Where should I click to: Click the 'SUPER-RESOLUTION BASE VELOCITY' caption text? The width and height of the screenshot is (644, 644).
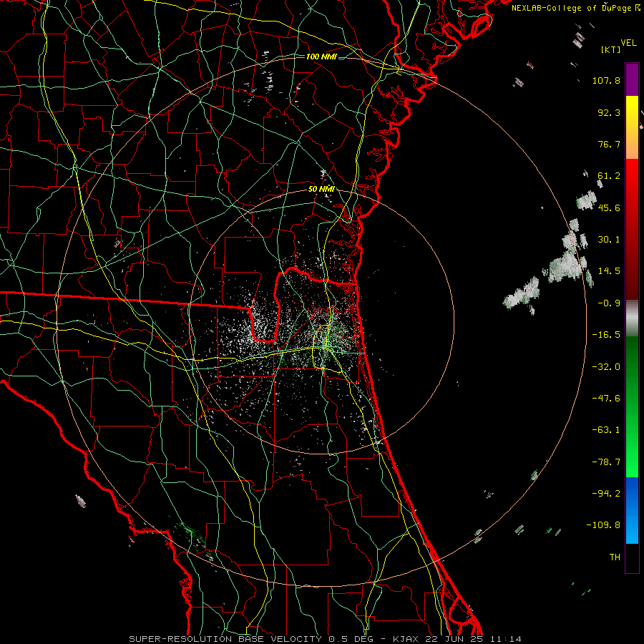coord(227,639)
